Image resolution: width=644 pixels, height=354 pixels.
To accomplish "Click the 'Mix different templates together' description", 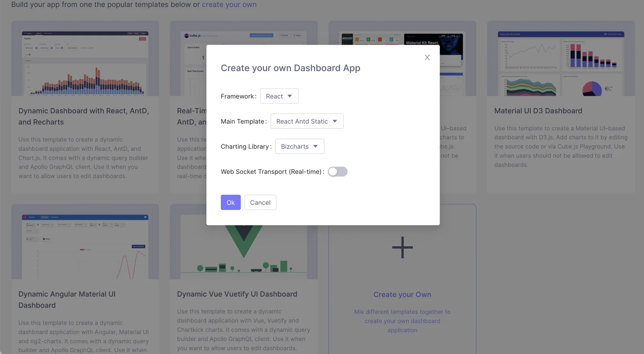I will (x=402, y=321).
